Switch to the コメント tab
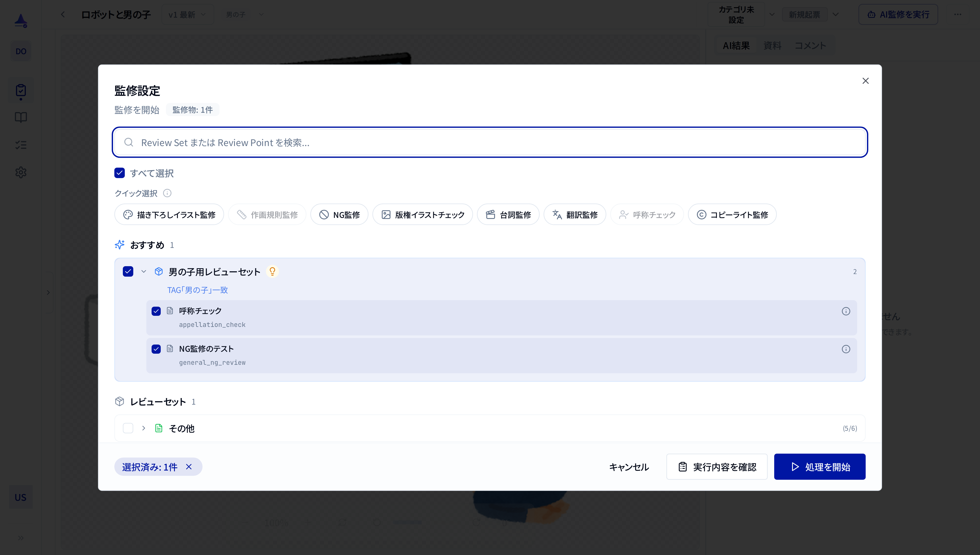980x555 pixels. [x=810, y=46]
